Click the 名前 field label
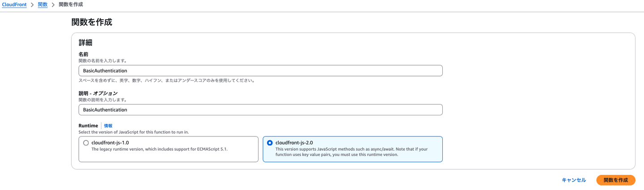The width and height of the screenshot is (644, 190). tap(84, 54)
